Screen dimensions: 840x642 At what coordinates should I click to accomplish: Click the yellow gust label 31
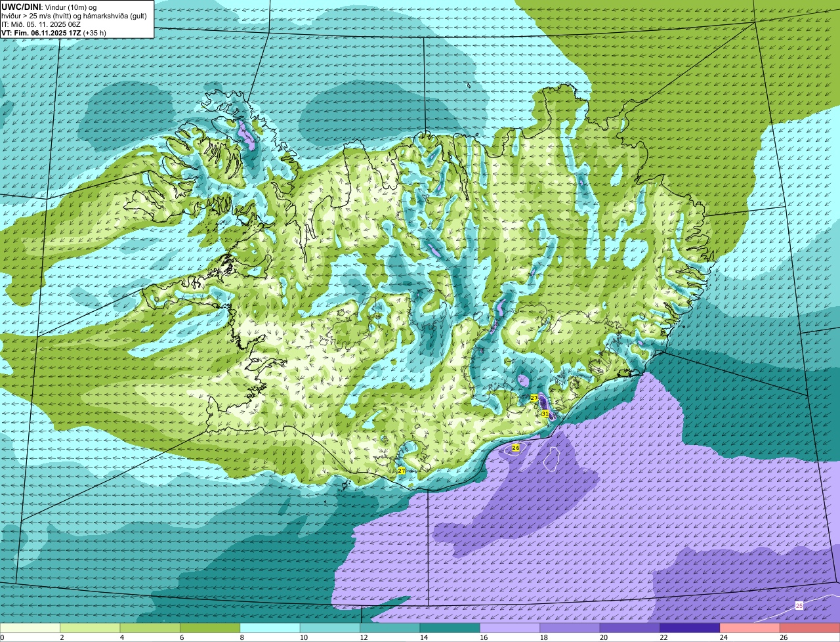click(x=545, y=414)
